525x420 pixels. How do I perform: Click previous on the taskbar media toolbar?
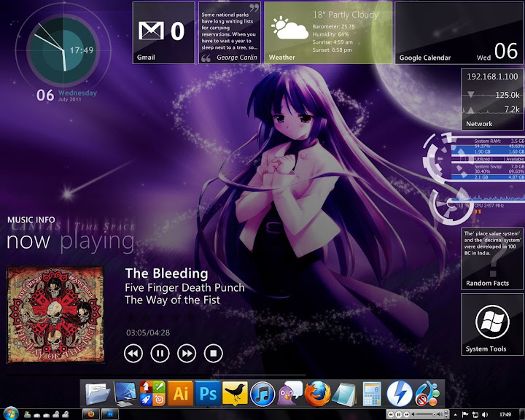[x=391, y=415]
